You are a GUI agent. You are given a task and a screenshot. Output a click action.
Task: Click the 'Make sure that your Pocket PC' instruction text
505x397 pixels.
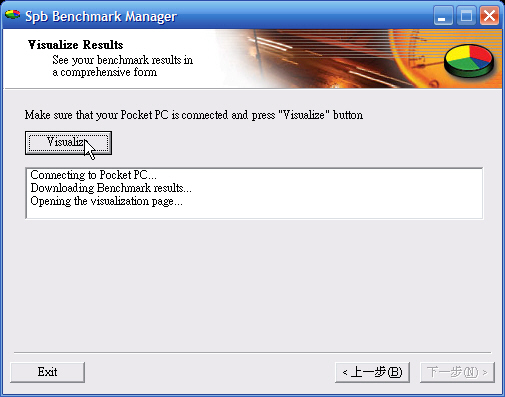click(x=194, y=115)
